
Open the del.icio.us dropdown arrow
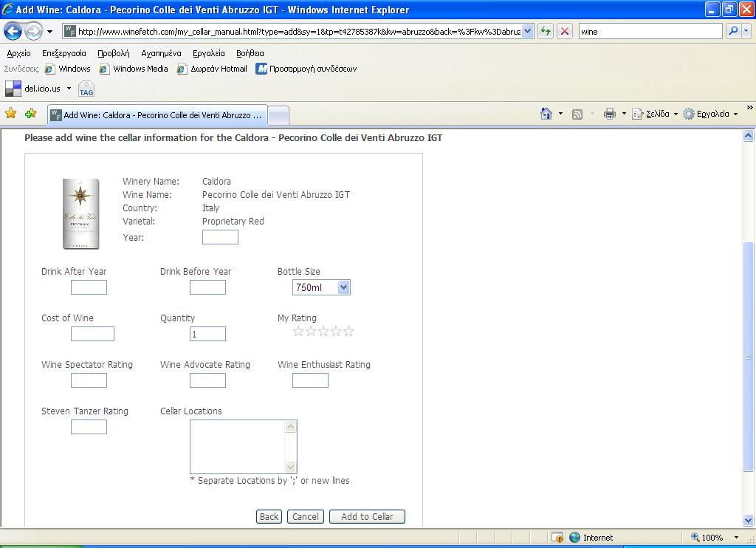69,89
